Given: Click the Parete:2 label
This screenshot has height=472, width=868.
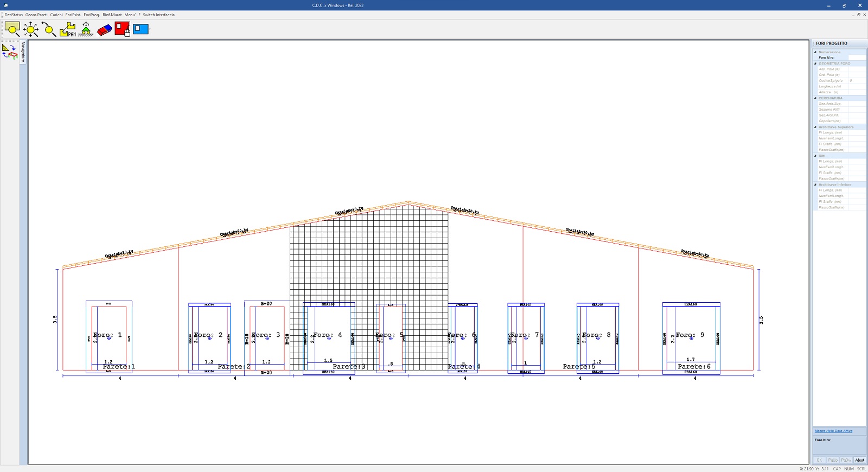Looking at the screenshot, I should pos(234,367).
